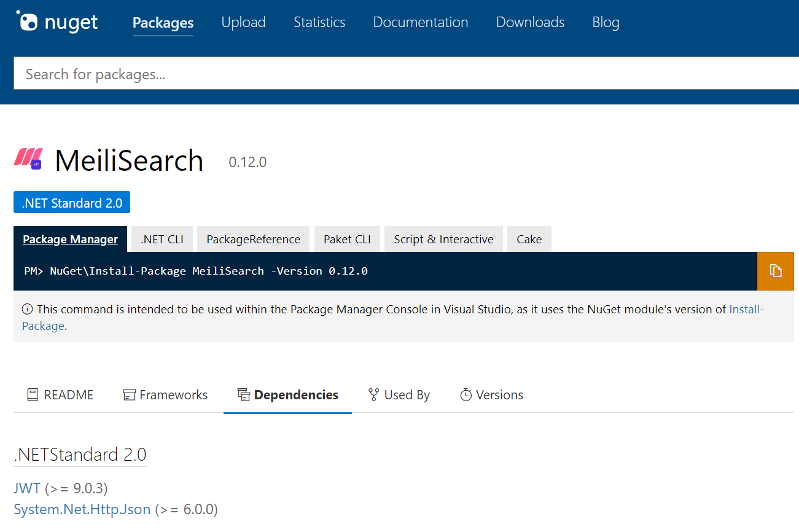Select the Dependencies tab

(x=287, y=395)
